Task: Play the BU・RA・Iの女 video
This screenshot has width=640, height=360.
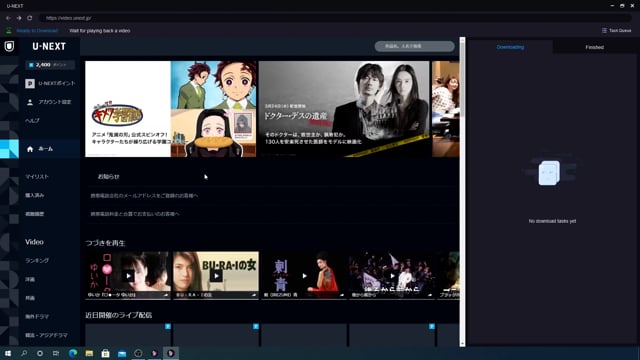Action: [216, 276]
